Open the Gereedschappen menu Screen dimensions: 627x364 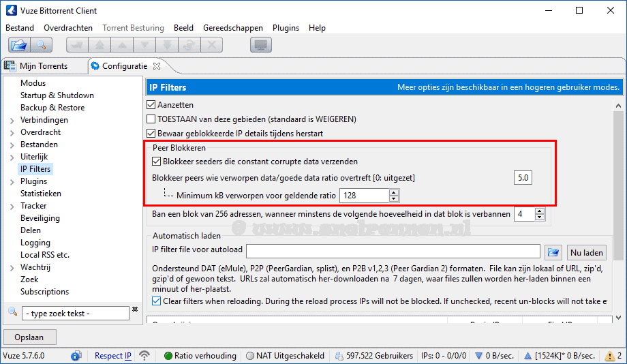click(x=232, y=27)
